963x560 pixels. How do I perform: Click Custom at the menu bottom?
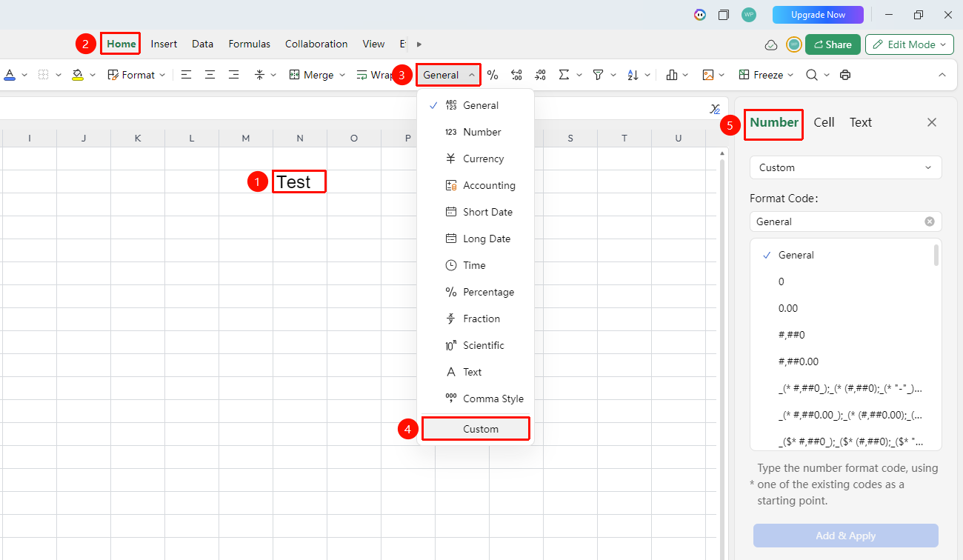tap(476, 429)
